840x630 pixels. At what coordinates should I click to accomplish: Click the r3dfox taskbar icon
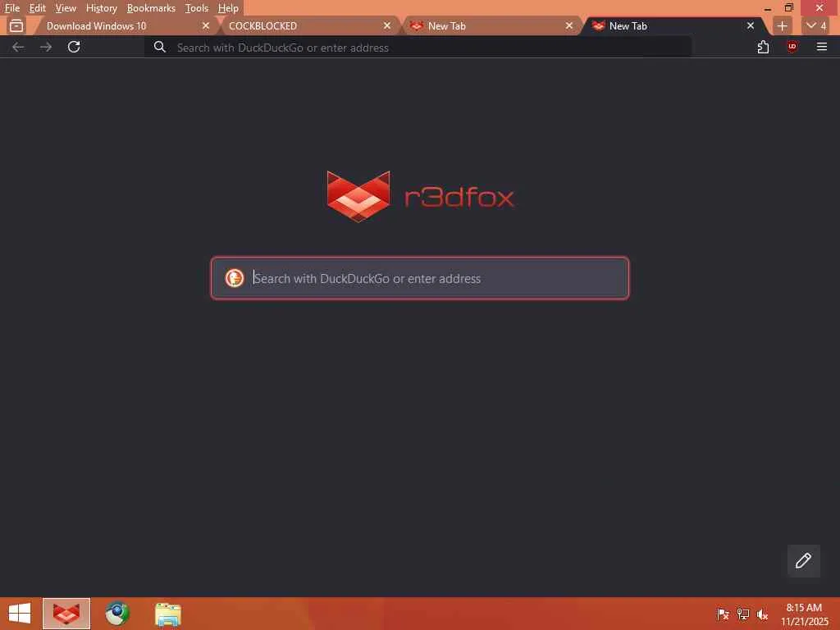(66, 614)
